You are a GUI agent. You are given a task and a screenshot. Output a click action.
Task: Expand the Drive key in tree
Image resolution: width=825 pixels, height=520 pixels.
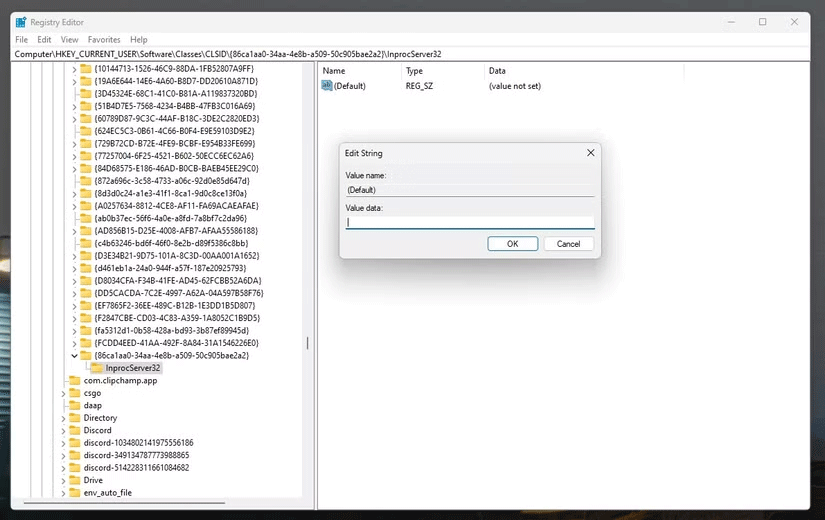pos(63,480)
